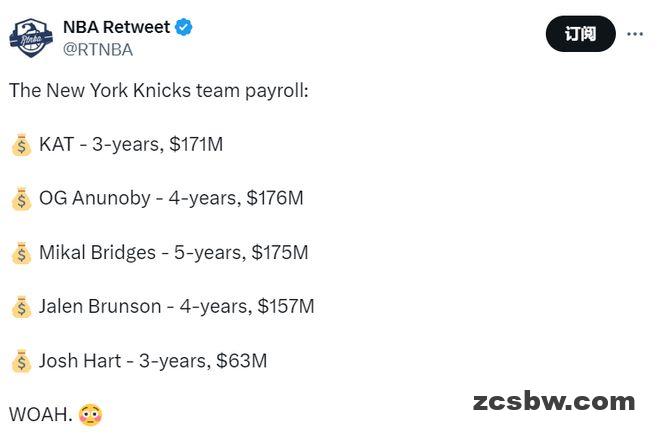Screen dimensions: 660x435
Task: Open the NBA Retweet profile avatar
Action: pos(31,38)
